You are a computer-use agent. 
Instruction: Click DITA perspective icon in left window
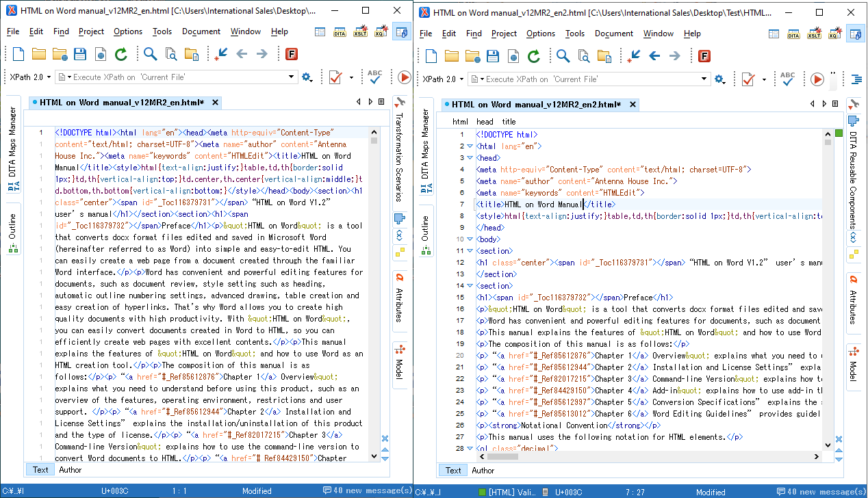[340, 31]
